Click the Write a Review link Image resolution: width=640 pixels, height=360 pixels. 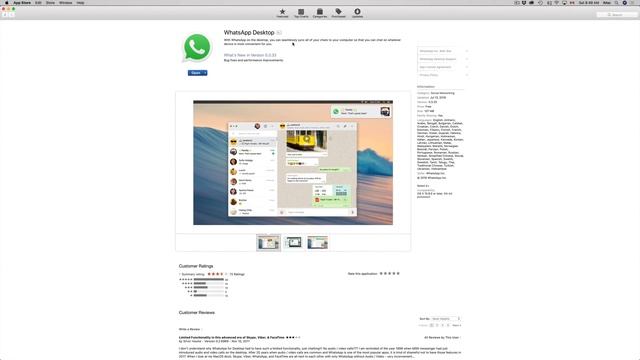[190, 329]
